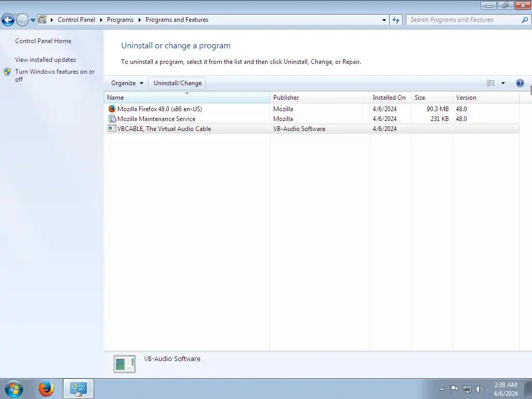
Task: Click the Forward navigation arrow button
Action: [x=22, y=20]
